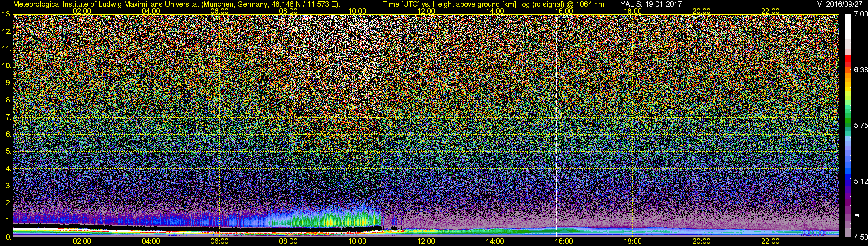
Task: Click the 1 km height axis label
Action: [x=8, y=220]
